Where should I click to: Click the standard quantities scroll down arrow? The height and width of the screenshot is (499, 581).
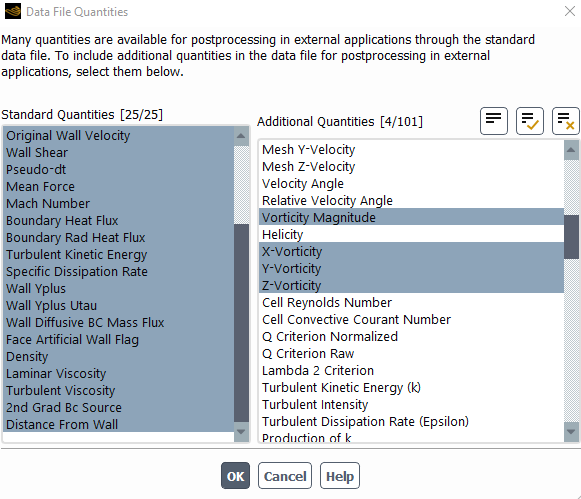[241, 432]
